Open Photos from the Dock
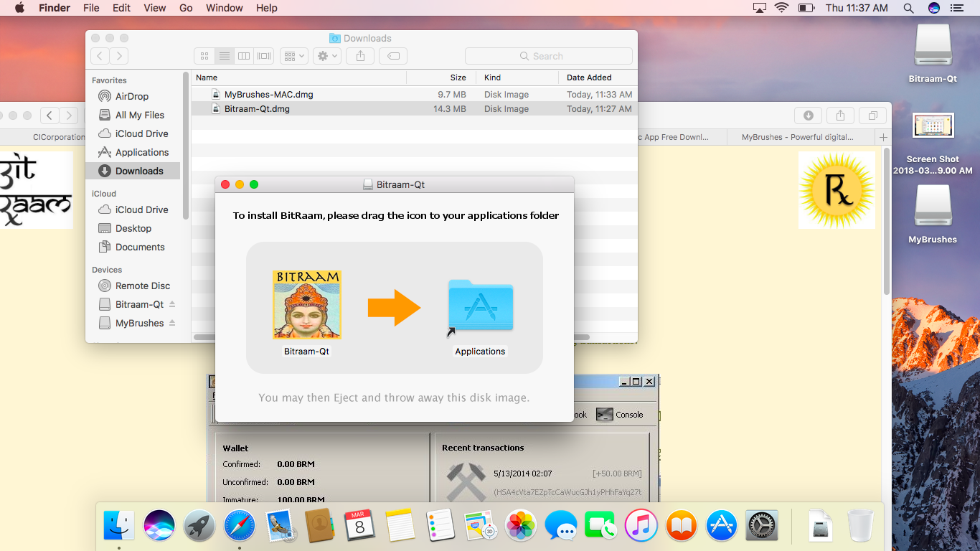Viewport: 980px width, 551px height. 521,526
